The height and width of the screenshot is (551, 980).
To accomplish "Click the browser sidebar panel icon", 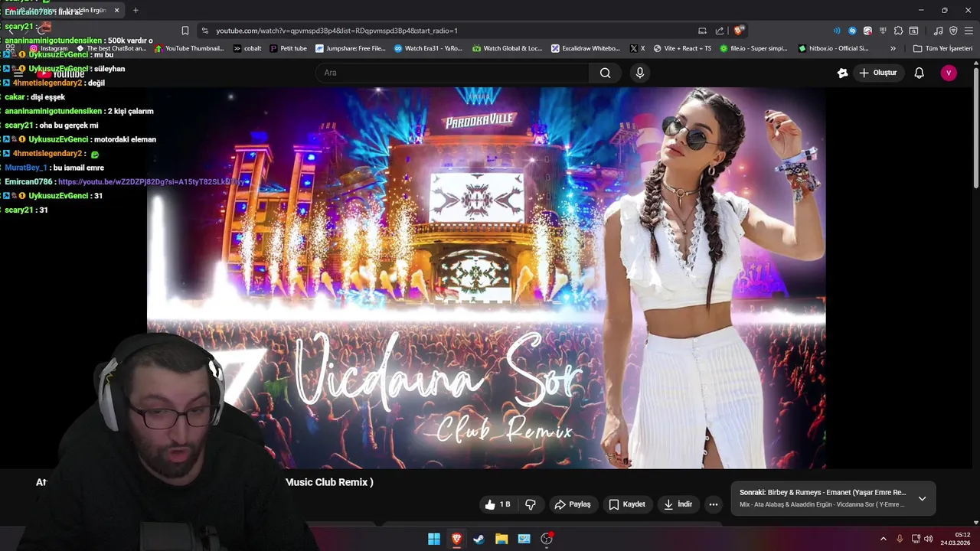I will (x=913, y=31).
